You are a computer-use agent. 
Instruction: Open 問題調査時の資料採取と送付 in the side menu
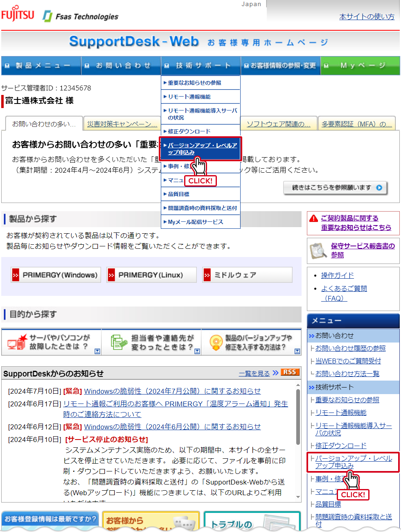click(354, 521)
